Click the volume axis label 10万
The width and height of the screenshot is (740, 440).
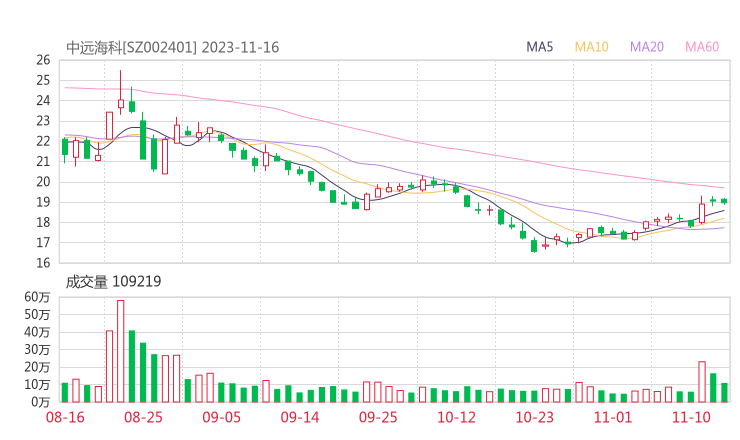click(37, 385)
